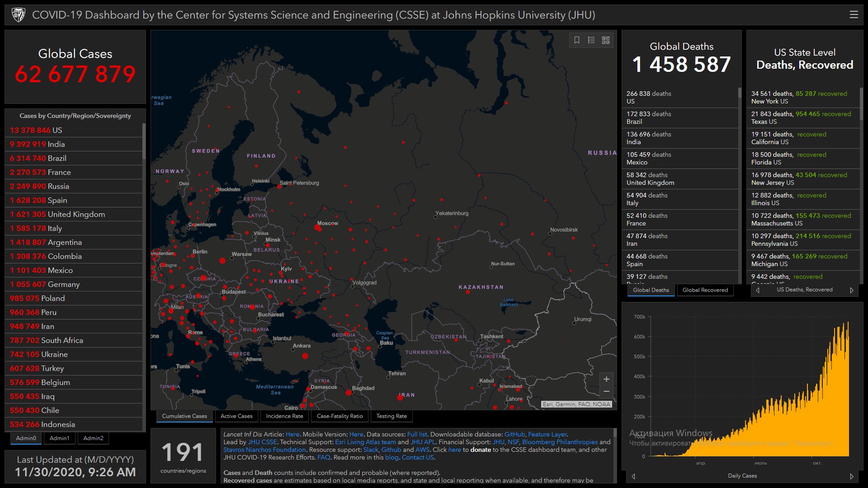Click the Moscow red dot on map

coord(318,228)
